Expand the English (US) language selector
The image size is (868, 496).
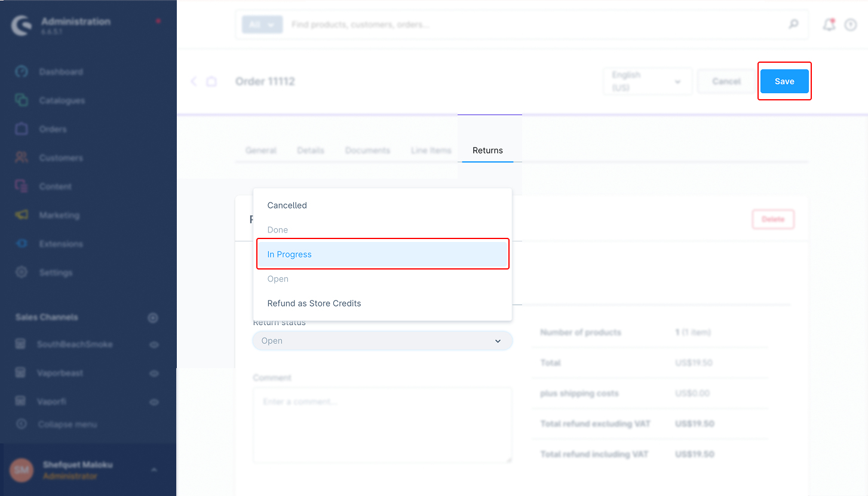(x=648, y=82)
